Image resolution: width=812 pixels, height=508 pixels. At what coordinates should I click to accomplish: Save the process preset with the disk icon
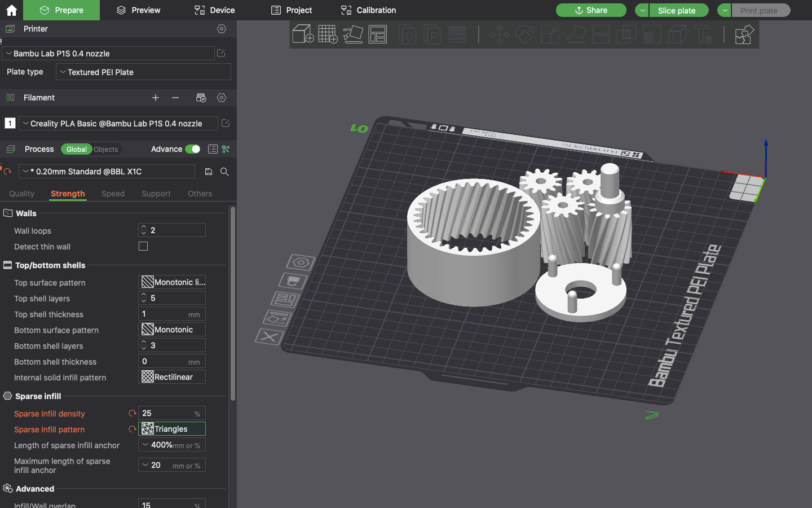point(209,172)
